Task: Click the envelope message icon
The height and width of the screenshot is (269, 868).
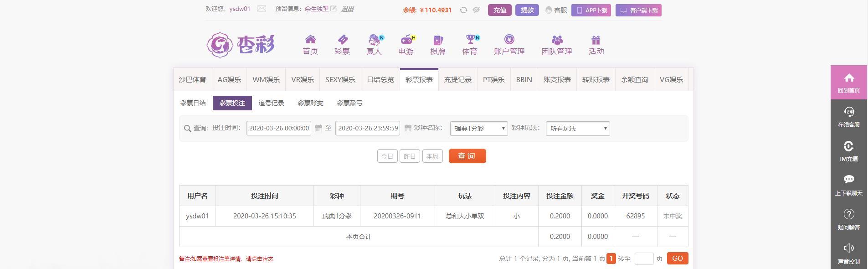Action: point(262,9)
